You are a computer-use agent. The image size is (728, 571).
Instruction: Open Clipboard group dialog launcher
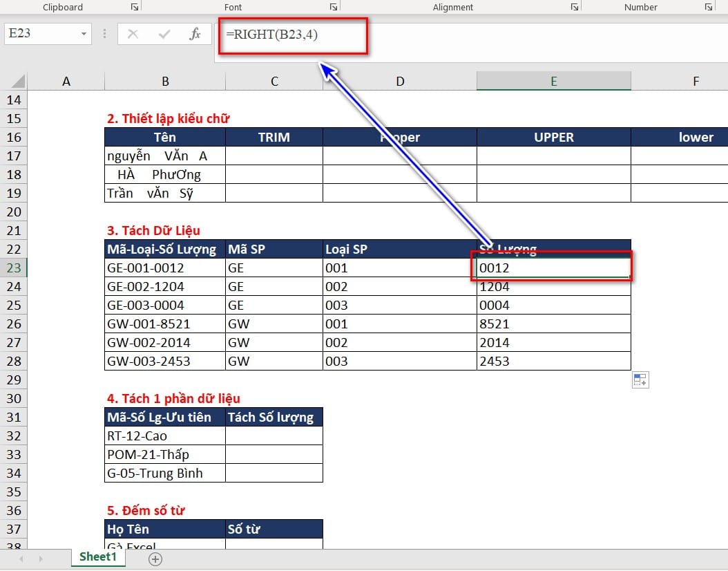pos(135,7)
